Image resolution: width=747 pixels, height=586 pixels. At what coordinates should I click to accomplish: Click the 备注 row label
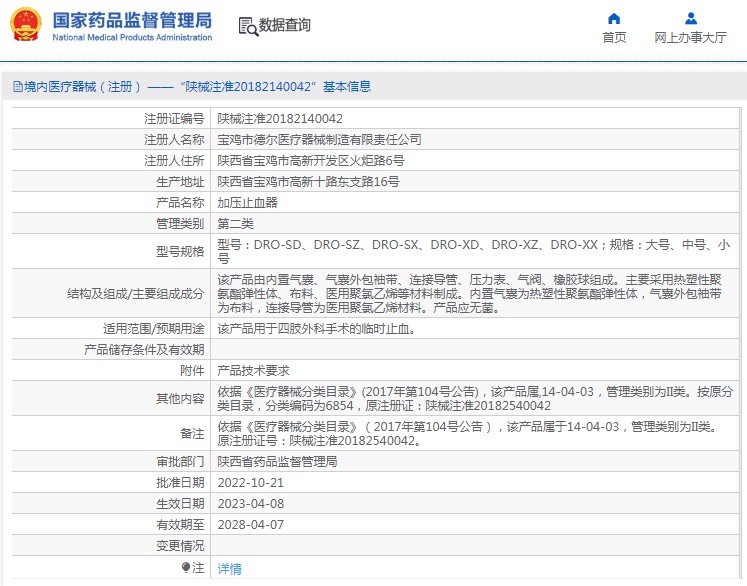[x=192, y=434]
